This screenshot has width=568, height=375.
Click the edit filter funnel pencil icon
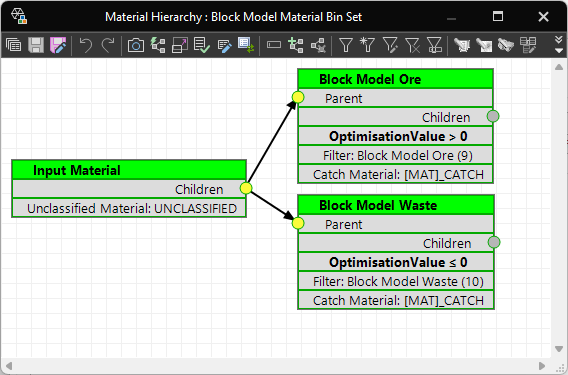[390, 46]
